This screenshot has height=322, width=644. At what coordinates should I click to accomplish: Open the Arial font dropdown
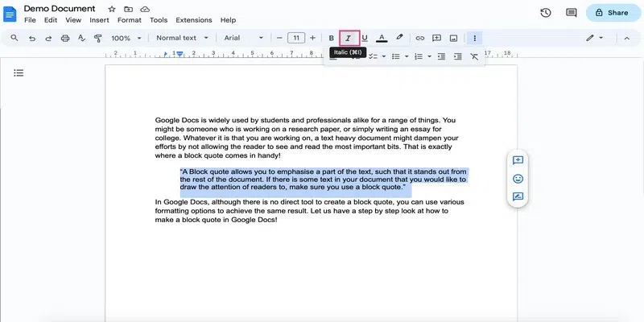[x=243, y=38]
